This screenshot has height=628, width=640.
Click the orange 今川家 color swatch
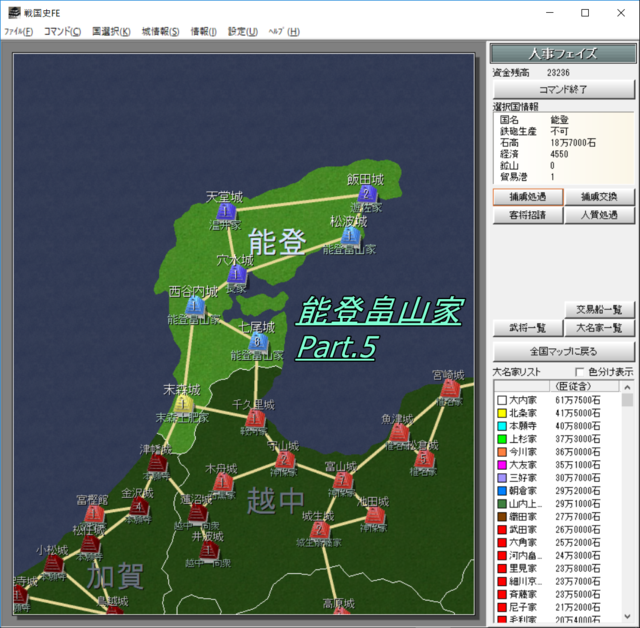point(502,452)
